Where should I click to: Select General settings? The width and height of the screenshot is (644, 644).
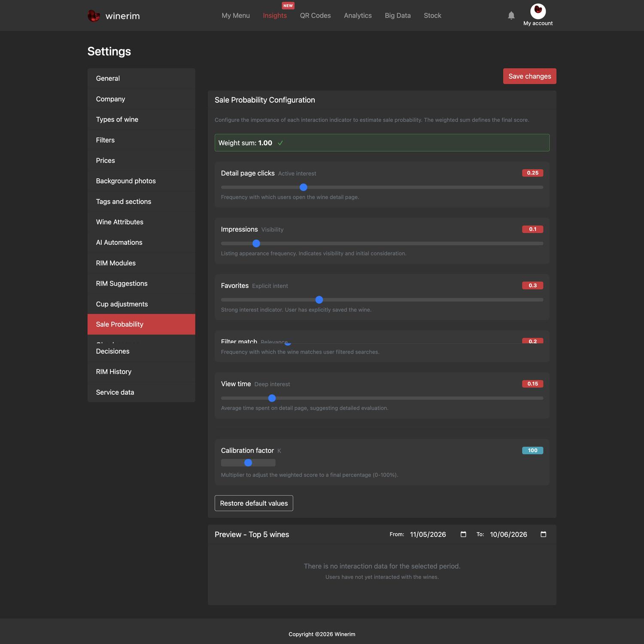coord(141,78)
